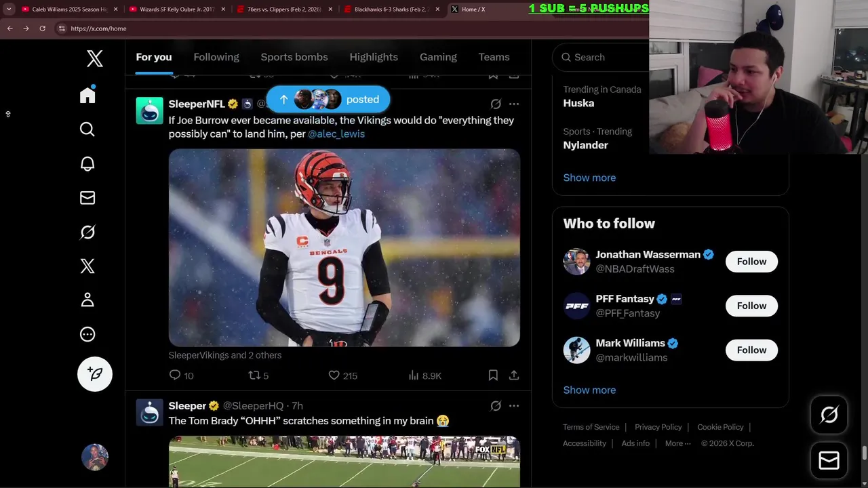868x488 pixels.
Task: Click browser forward arrow
Action: 26,28
